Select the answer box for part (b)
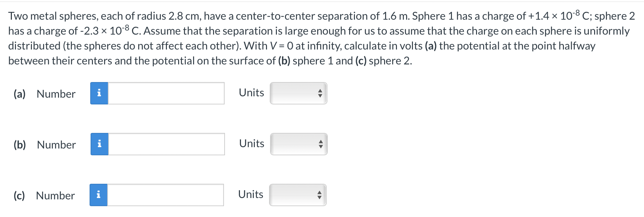The width and height of the screenshot is (644, 217). (166, 144)
